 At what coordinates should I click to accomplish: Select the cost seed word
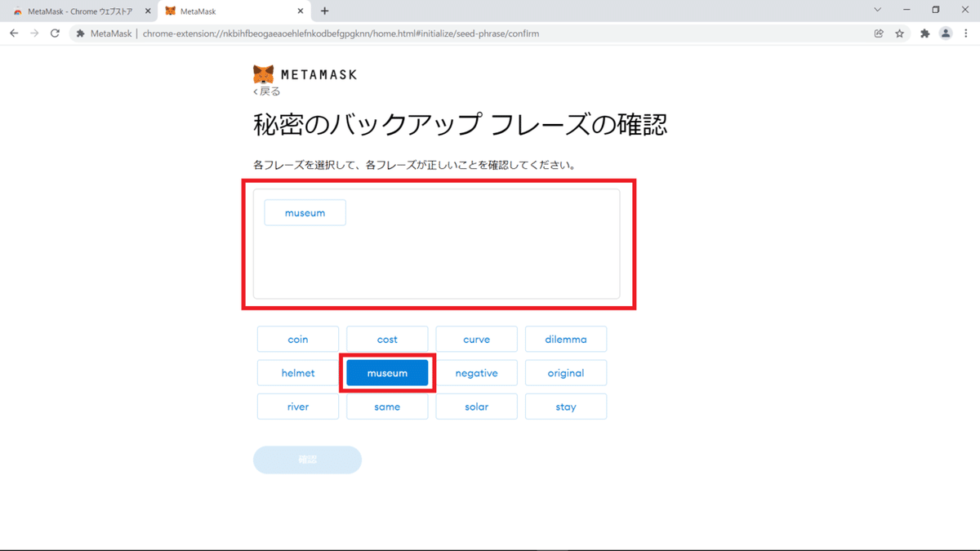tap(387, 339)
